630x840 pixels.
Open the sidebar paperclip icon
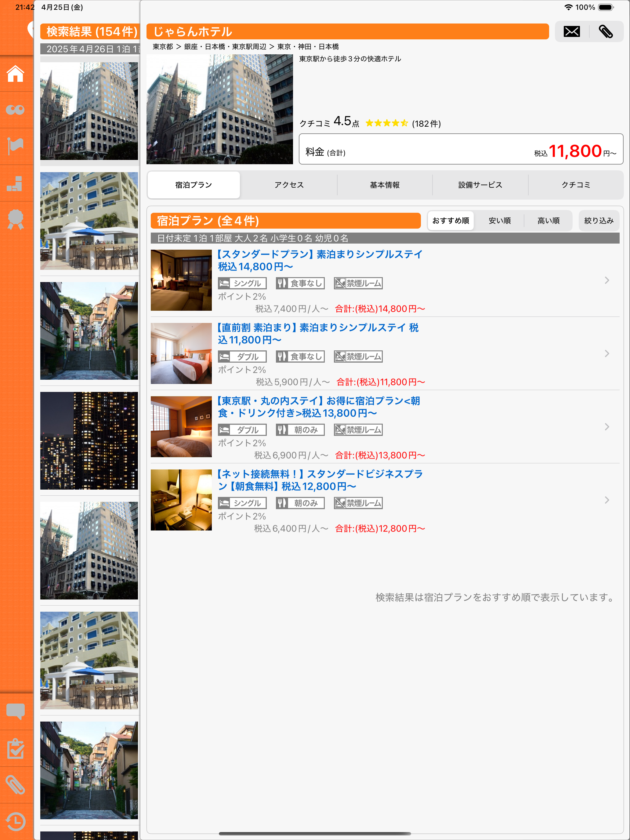(x=16, y=784)
